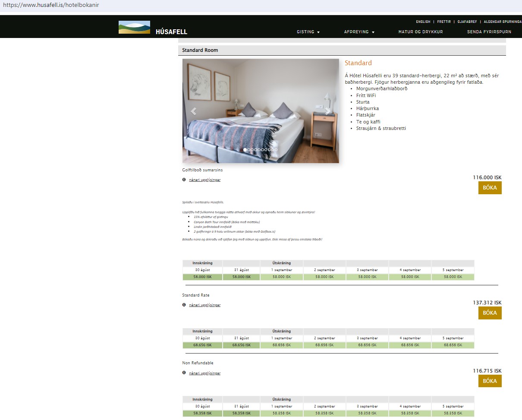522x420 pixels.
Task: Expand the Afþreying dropdown menu
Action: [x=359, y=32]
